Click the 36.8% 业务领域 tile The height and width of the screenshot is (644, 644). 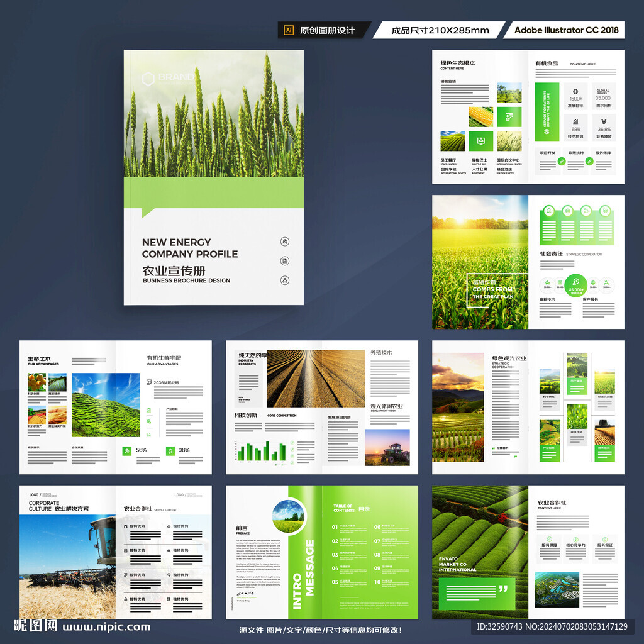coord(604,127)
